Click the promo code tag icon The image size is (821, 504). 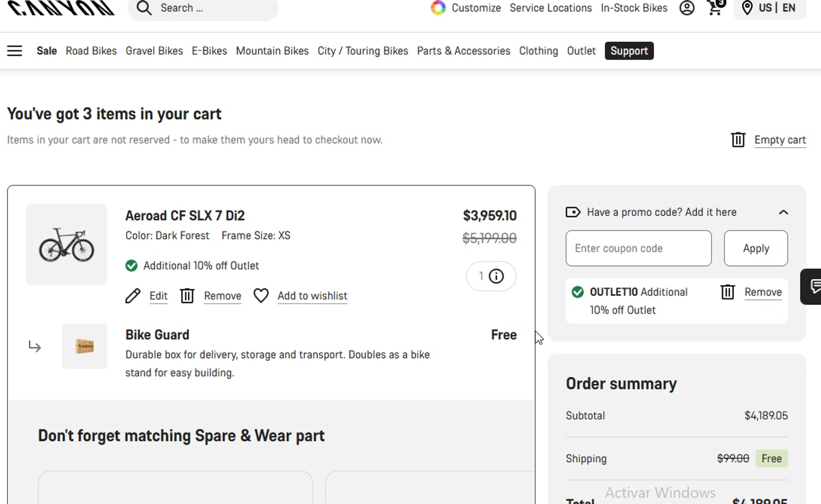click(x=573, y=212)
